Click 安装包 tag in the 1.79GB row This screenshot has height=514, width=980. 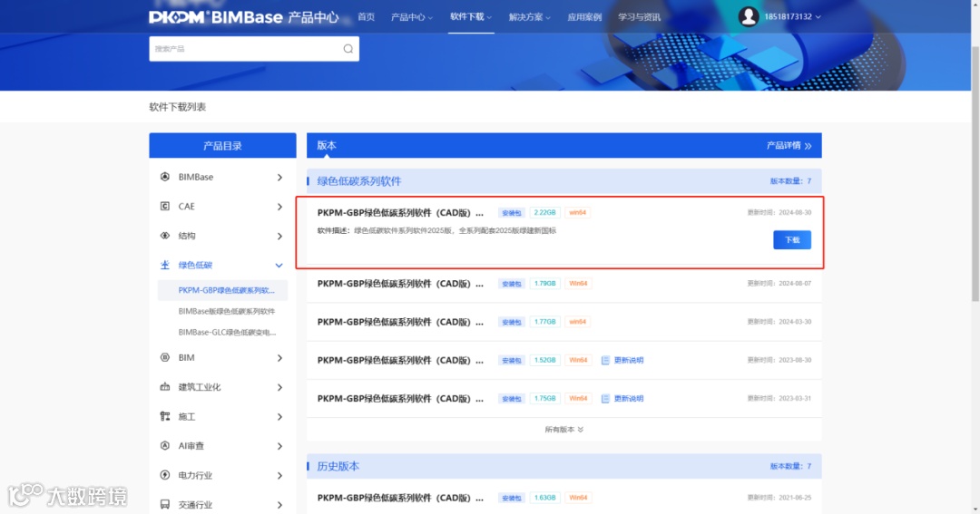pos(511,284)
